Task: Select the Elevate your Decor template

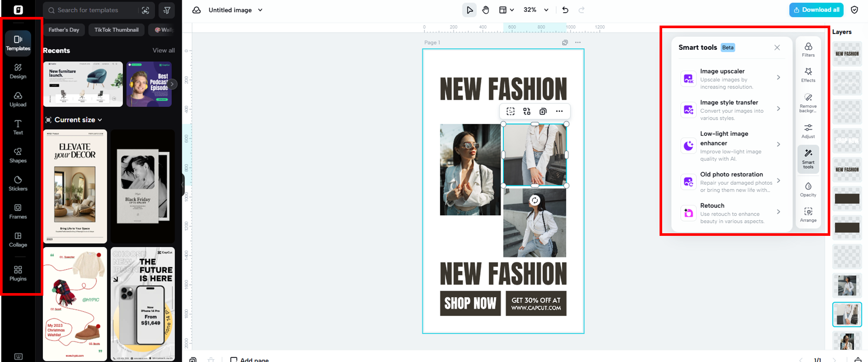Action: 75,186
